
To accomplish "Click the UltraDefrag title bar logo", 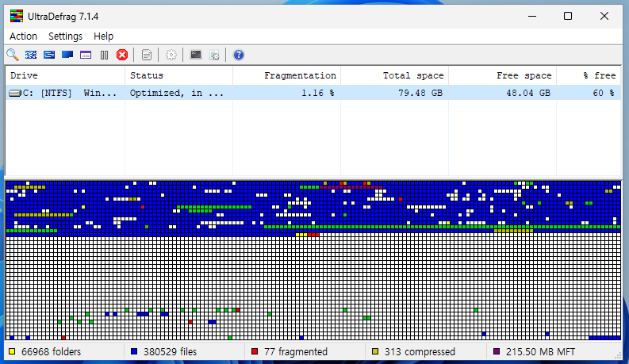I will click(17, 16).
